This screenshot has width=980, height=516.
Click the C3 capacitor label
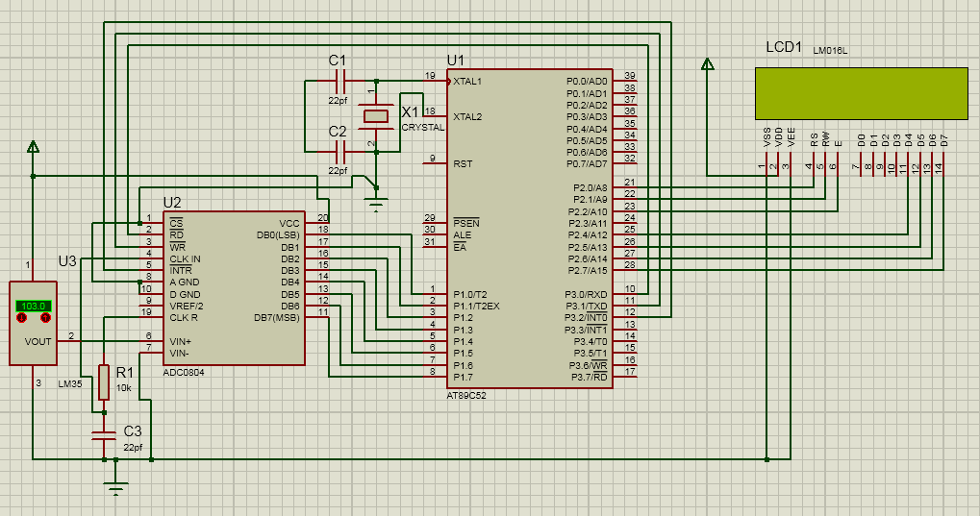coord(133,431)
